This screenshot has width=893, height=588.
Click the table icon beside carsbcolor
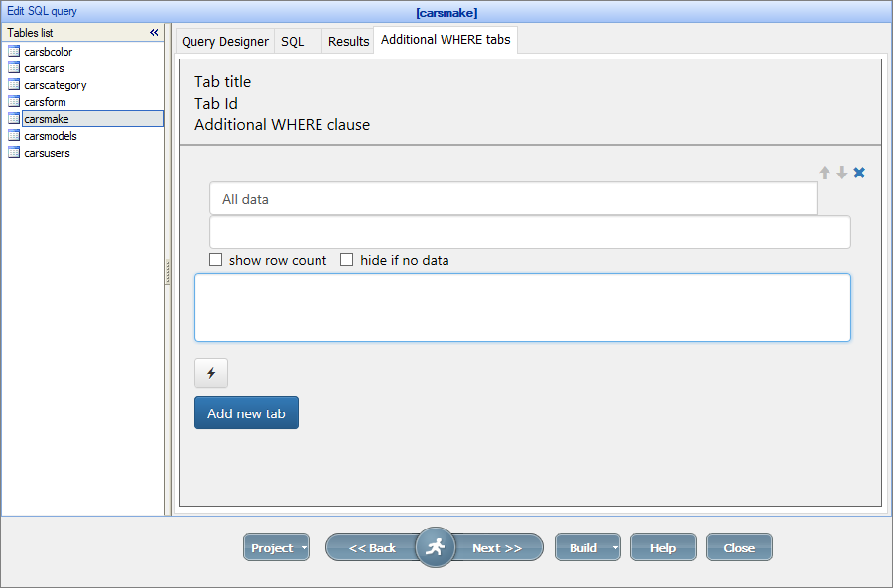[x=13, y=51]
